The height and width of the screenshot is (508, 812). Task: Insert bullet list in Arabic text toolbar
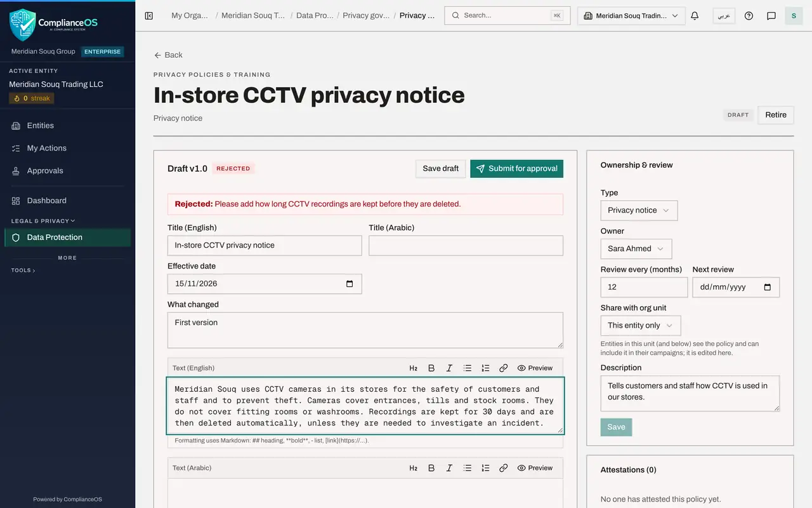[x=468, y=468]
